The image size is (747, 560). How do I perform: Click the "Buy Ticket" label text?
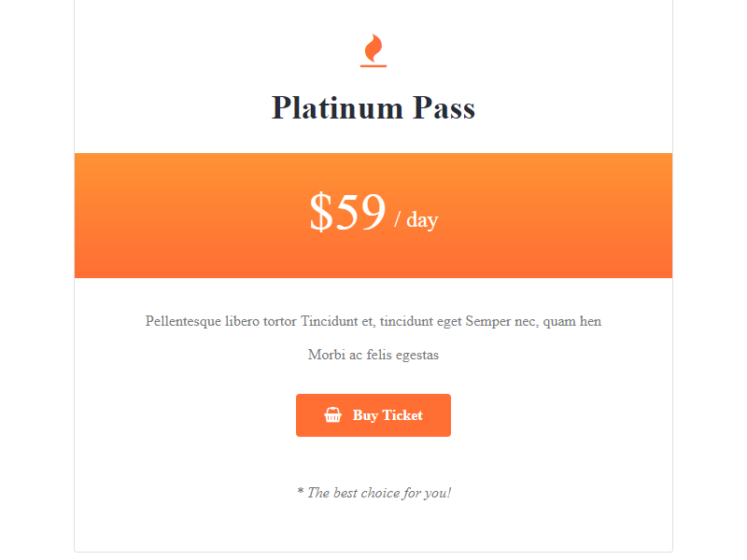pos(388,415)
